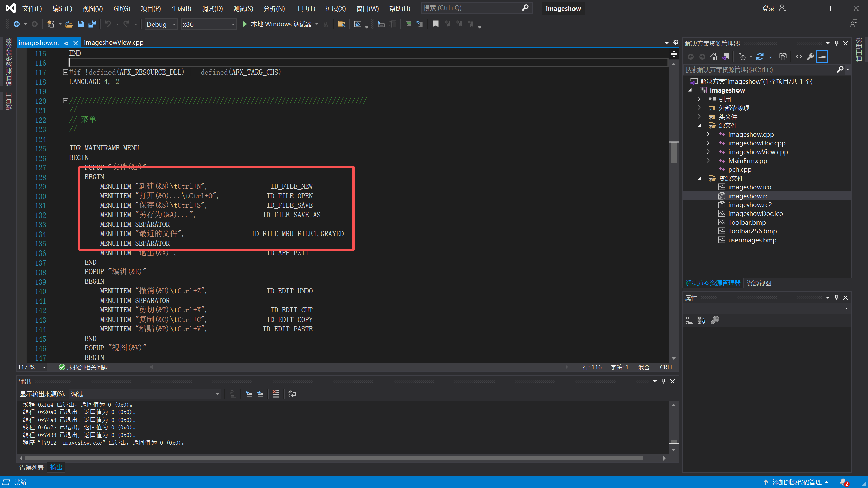Open the output source dropdown showing 调试

coord(145,394)
